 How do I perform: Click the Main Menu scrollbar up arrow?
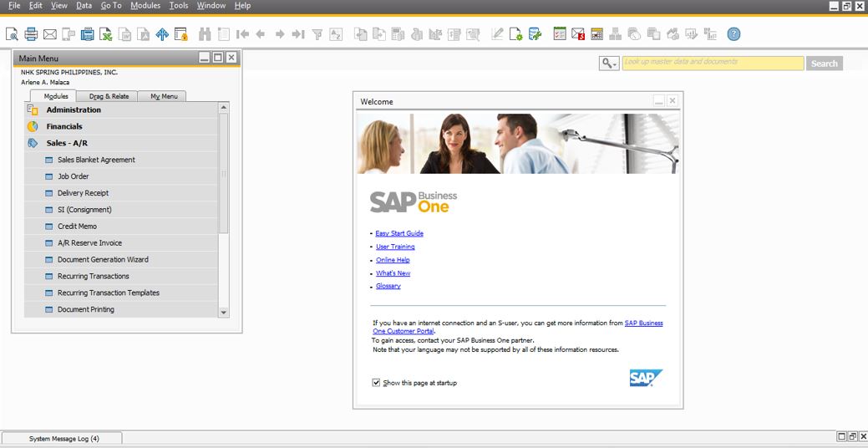pyautogui.click(x=224, y=108)
